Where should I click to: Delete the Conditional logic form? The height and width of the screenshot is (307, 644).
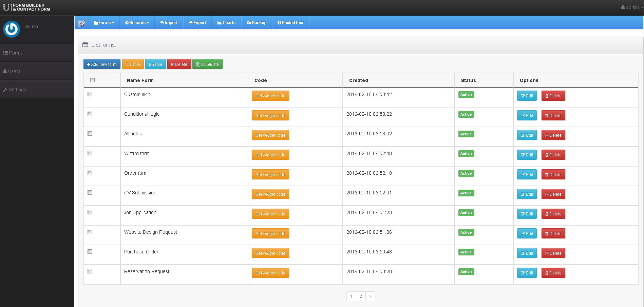(x=553, y=116)
